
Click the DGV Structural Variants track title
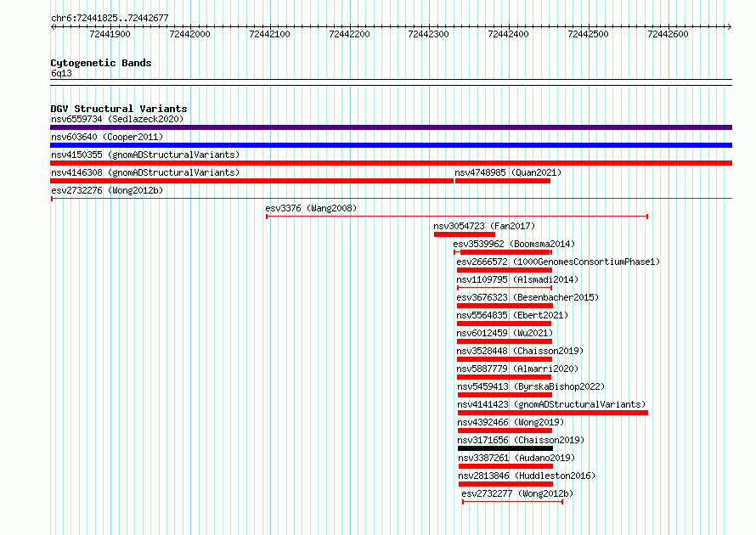119,109
